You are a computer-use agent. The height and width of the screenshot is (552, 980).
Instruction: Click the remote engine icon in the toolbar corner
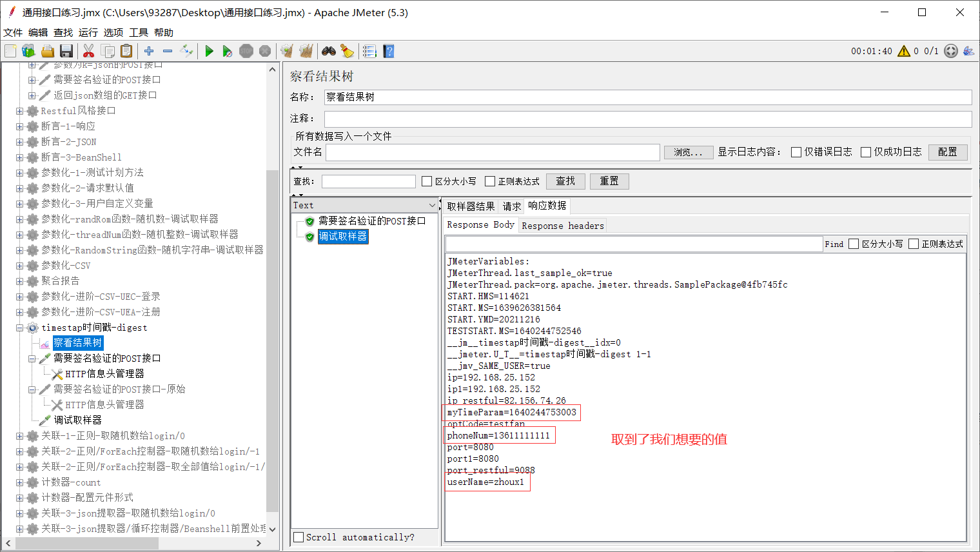(968, 51)
